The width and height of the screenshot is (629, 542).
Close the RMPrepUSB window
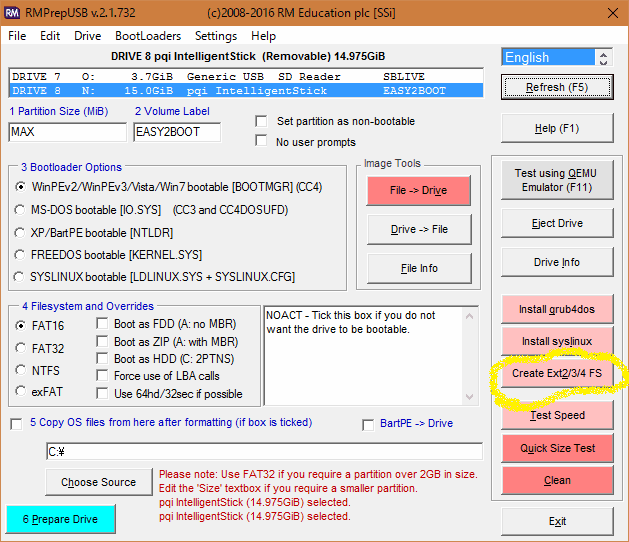(x=613, y=13)
